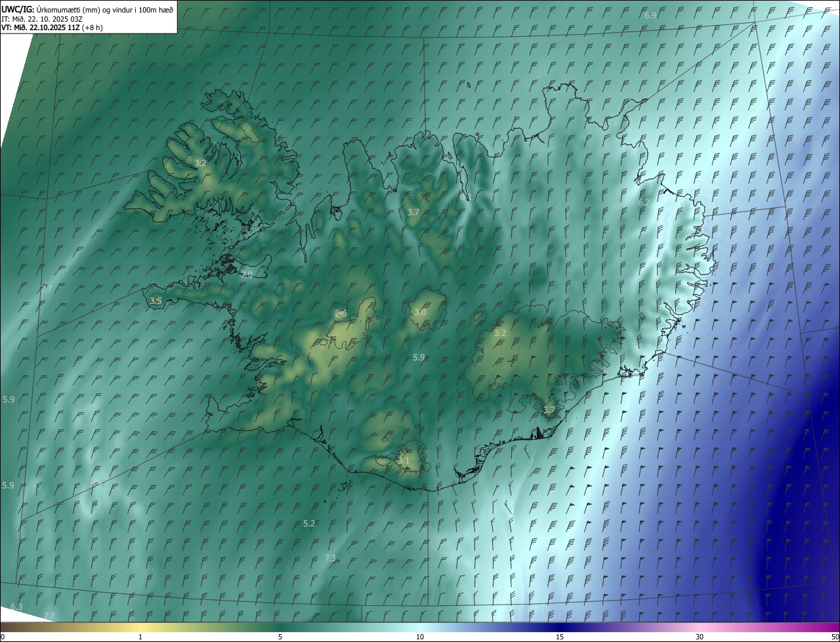Click the 3.2 value on Vatnajökull glacier
Screen dimensions: 840x642
coord(500,333)
